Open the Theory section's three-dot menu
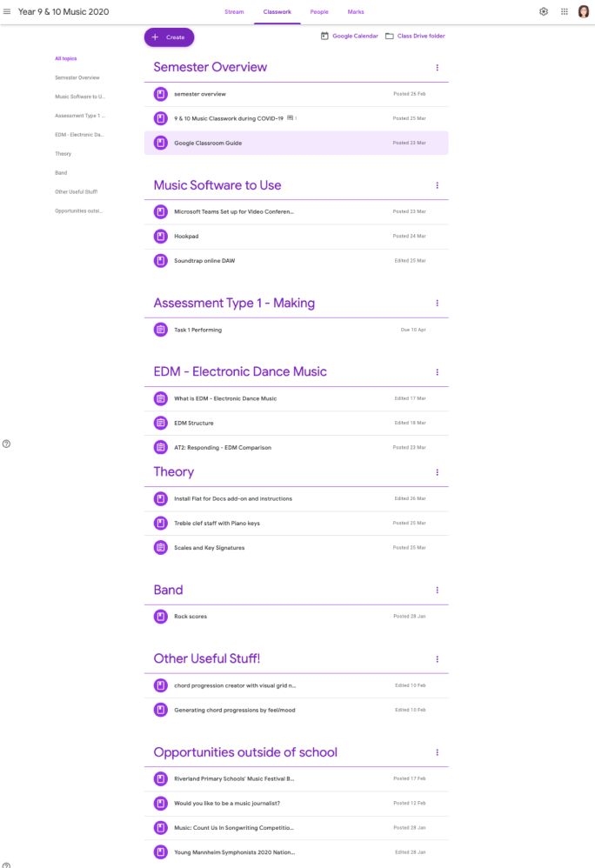Screen dimensions: 595x868 point(438,472)
